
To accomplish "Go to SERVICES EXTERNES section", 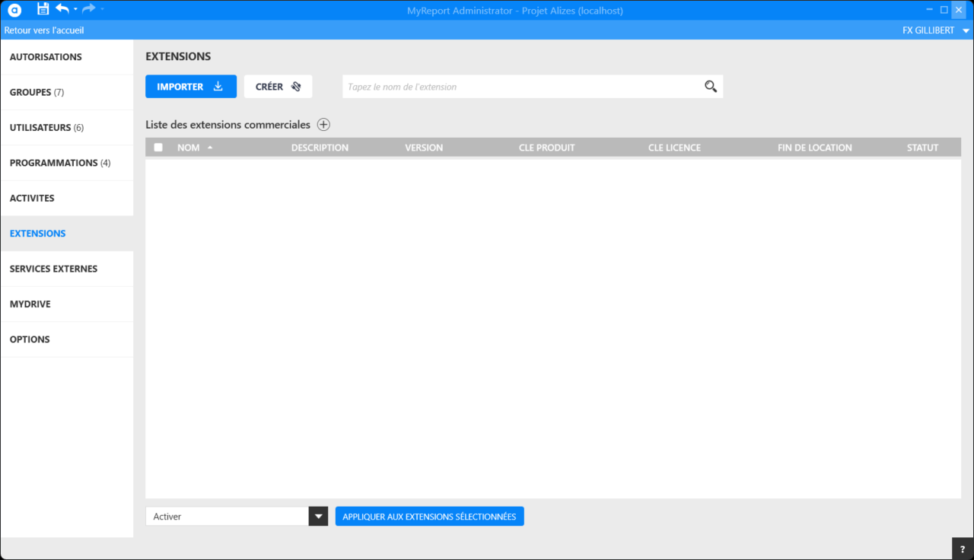I will 53,269.
